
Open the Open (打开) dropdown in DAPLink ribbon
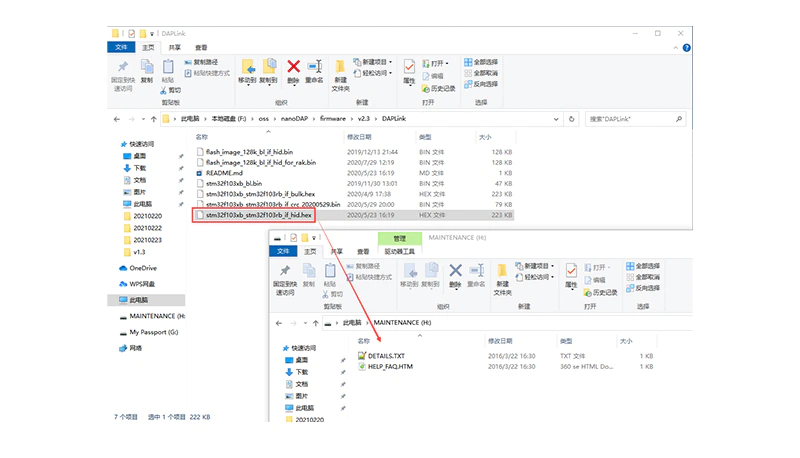pyautogui.click(x=435, y=63)
